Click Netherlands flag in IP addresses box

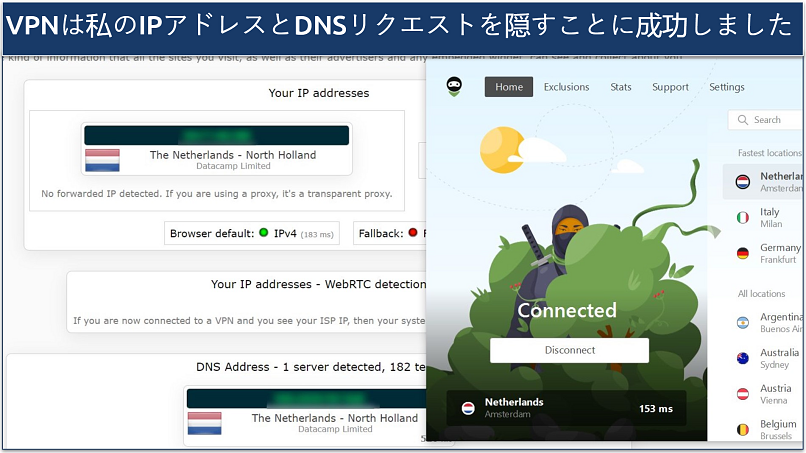(x=102, y=160)
